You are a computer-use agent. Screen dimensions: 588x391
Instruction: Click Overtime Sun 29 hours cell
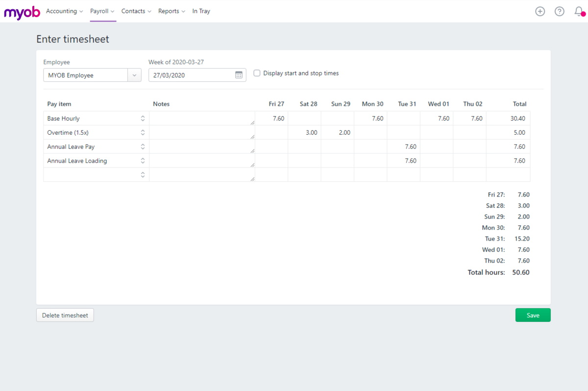pyautogui.click(x=338, y=133)
